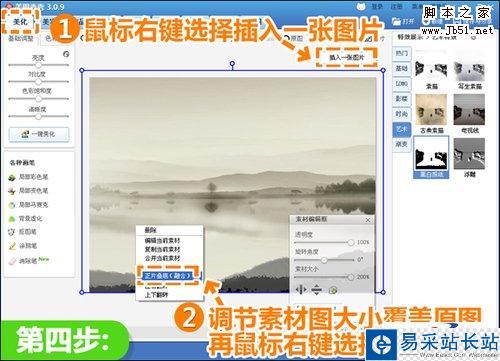Open the LOMO effects category
500x361 pixels.
[x=402, y=84]
